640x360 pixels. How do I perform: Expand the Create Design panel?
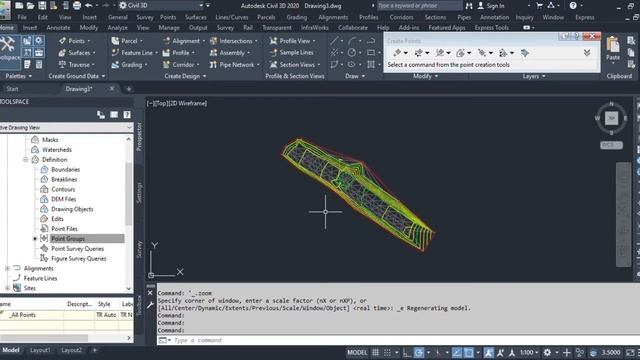point(185,76)
